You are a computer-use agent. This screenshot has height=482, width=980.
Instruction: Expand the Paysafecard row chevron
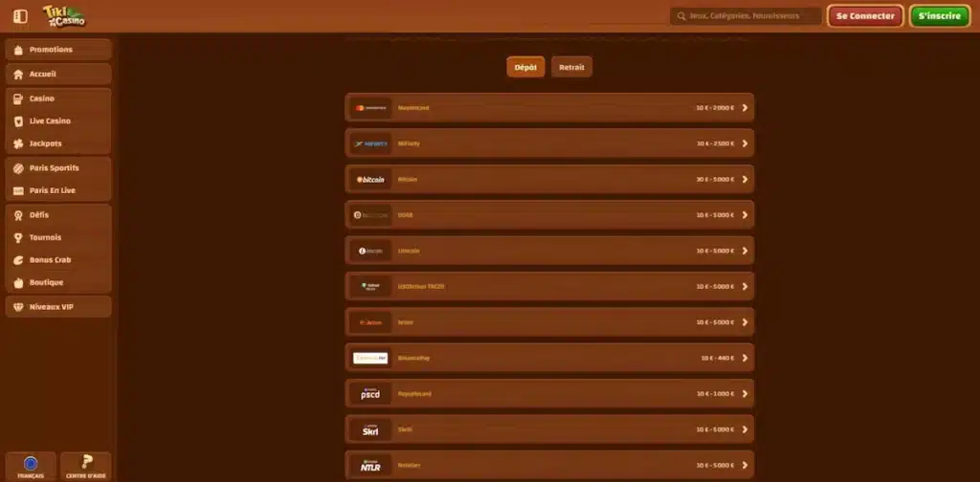(x=745, y=394)
